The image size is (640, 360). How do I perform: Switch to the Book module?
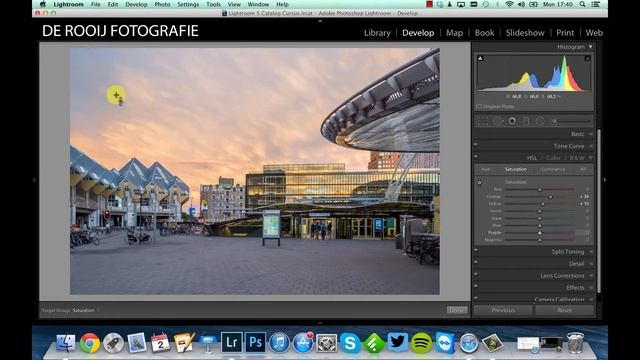click(484, 33)
